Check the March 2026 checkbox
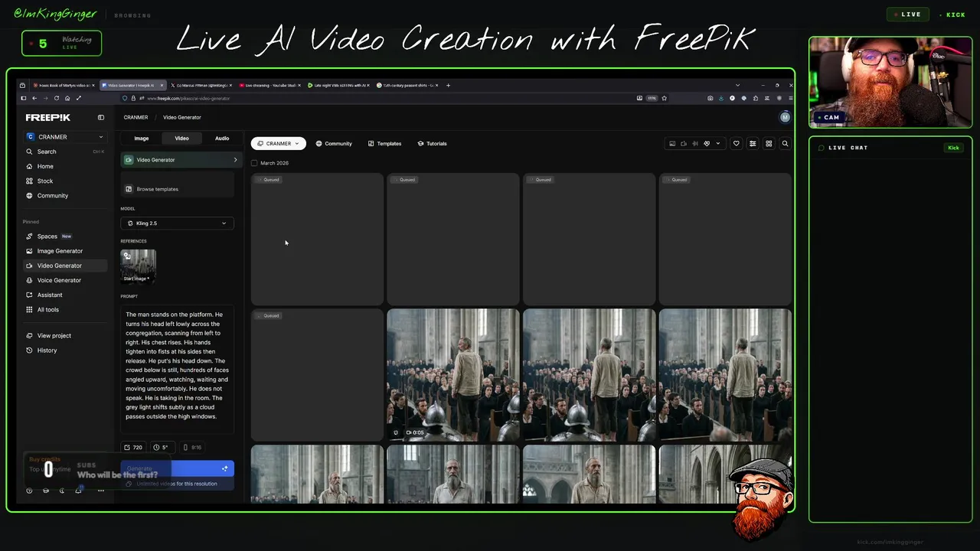This screenshot has width=980, height=551. pos(254,163)
